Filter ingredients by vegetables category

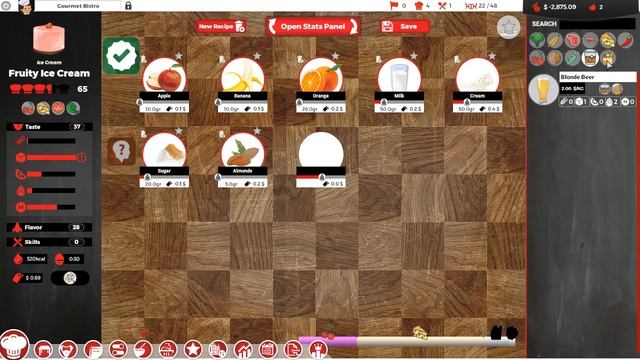(537, 40)
